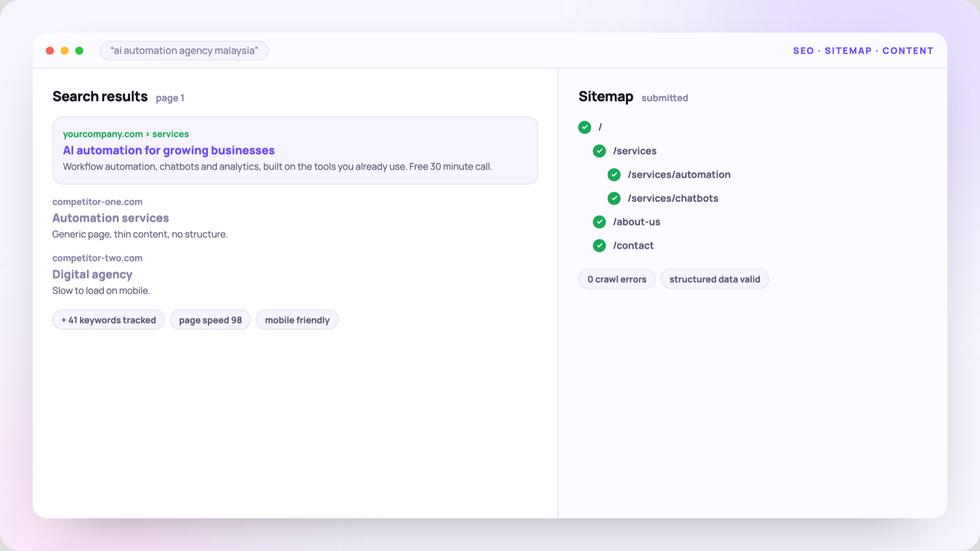The width and height of the screenshot is (980, 551).
Task: Click the check icon next to /services/chatbots
Action: [x=614, y=198]
